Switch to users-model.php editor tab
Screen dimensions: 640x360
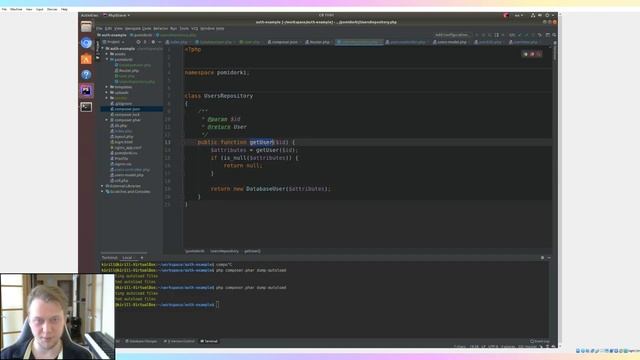tap(451, 42)
